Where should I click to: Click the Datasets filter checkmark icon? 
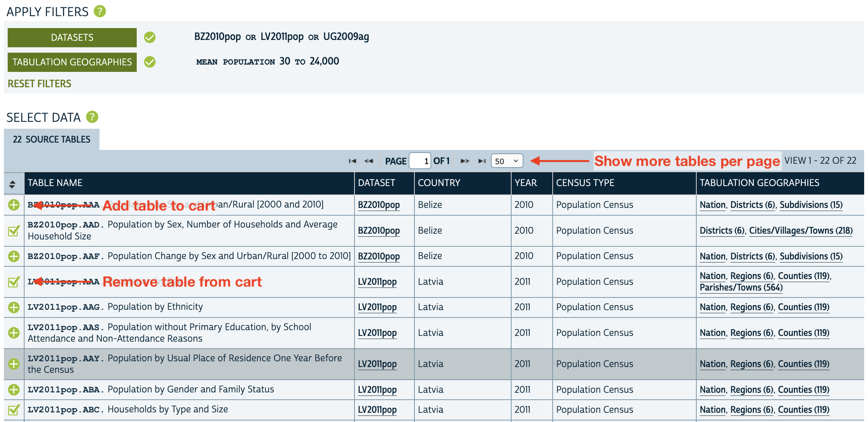pyautogui.click(x=150, y=37)
